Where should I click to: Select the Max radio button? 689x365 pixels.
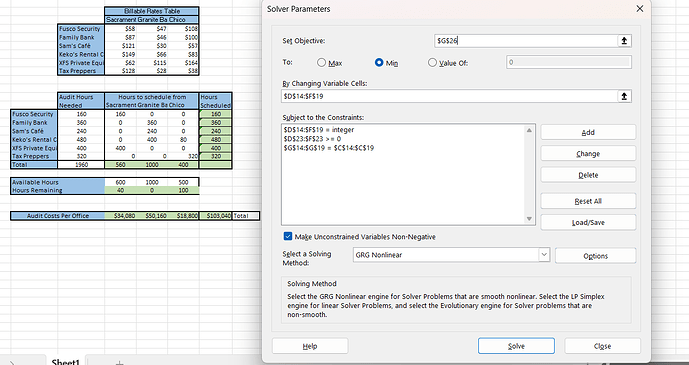point(321,63)
